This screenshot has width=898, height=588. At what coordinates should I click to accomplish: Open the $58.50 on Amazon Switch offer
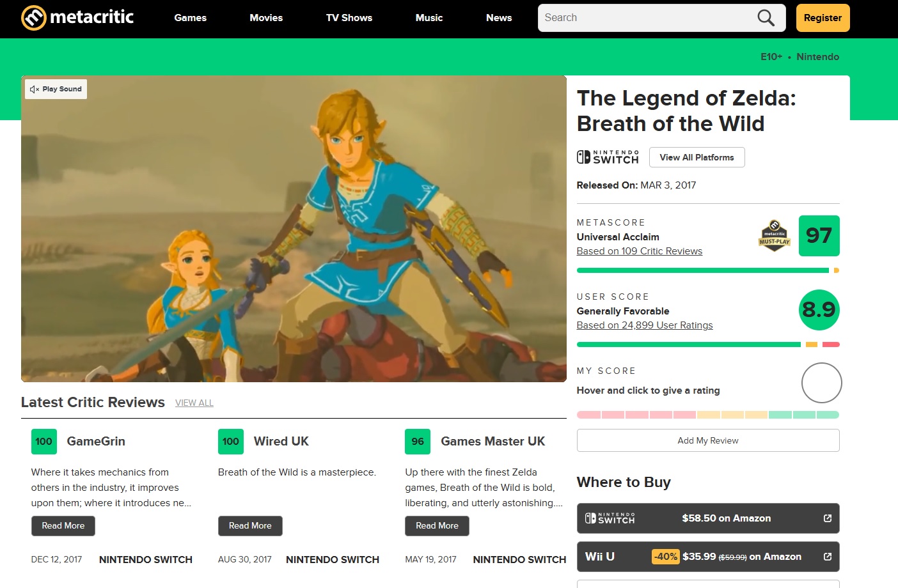coord(708,518)
